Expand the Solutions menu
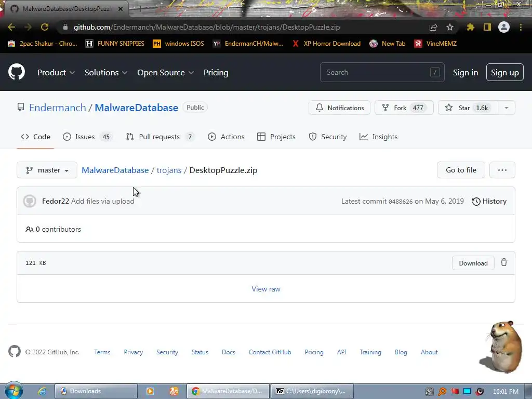This screenshot has width=532, height=399. [x=106, y=73]
